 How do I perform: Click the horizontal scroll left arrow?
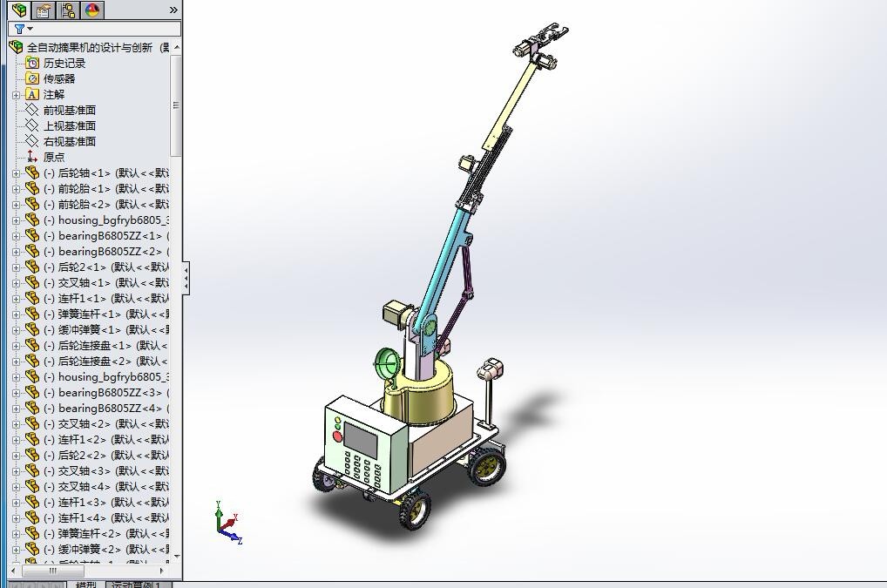tap(14, 571)
